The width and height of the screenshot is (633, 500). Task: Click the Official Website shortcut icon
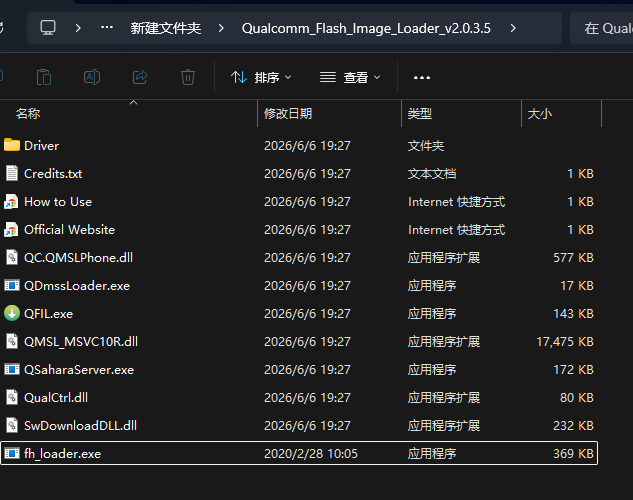coord(11,230)
